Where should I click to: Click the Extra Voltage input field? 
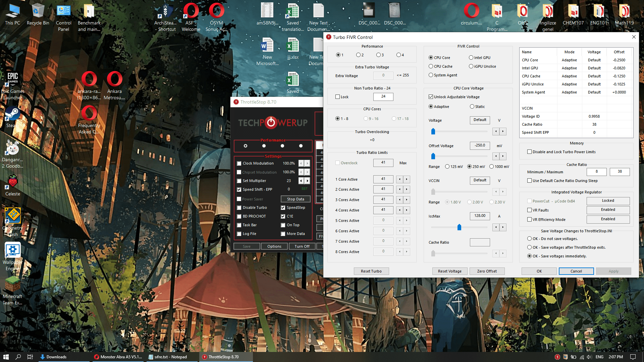pos(383,75)
